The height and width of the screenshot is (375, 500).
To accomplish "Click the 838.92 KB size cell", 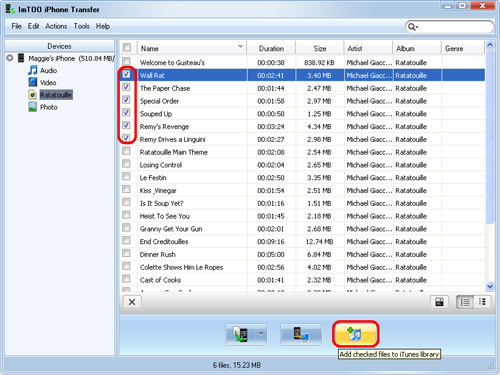I will (x=319, y=63).
